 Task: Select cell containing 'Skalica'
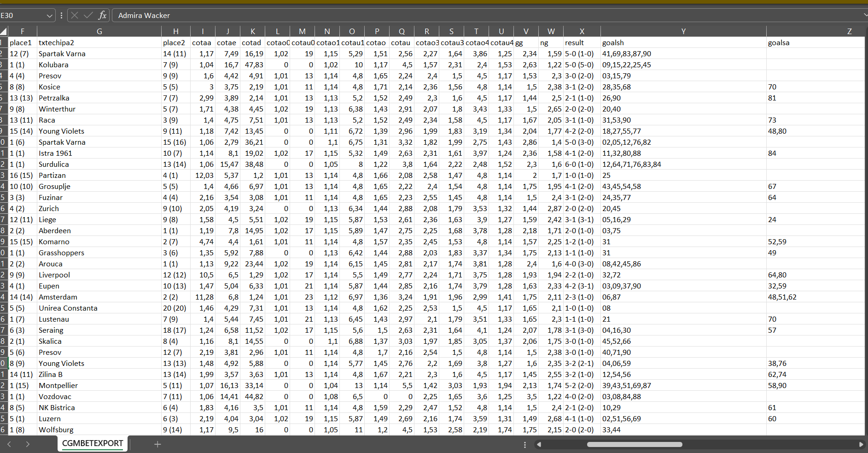pos(99,341)
